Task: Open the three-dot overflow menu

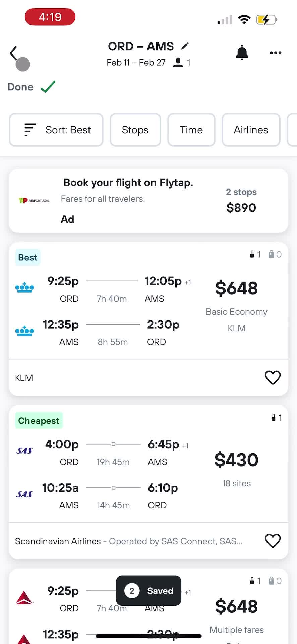Action: coord(275,53)
